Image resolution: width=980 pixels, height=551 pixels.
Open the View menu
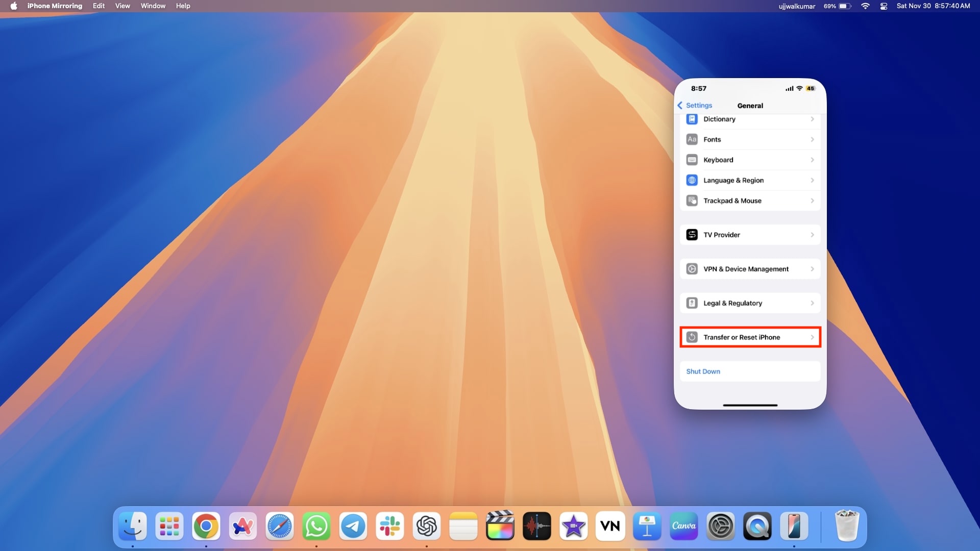pos(122,6)
